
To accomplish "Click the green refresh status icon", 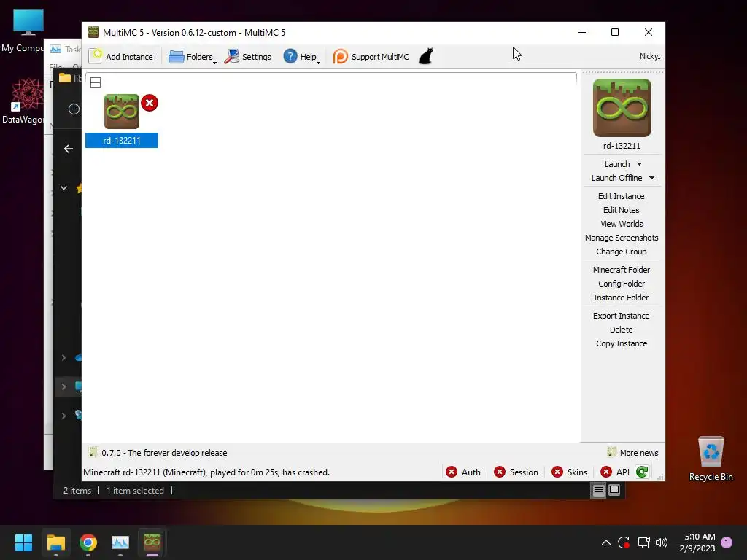I will coord(642,472).
